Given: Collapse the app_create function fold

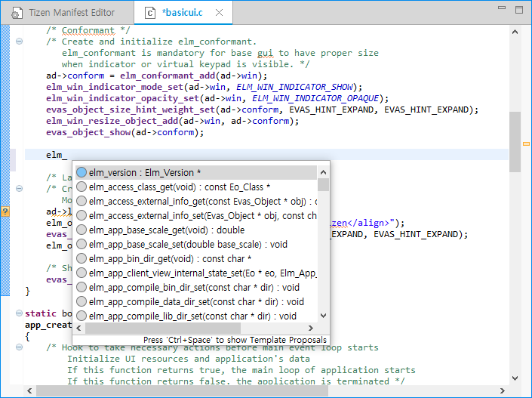Looking at the screenshot, I should pyautogui.click(x=19, y=313).
